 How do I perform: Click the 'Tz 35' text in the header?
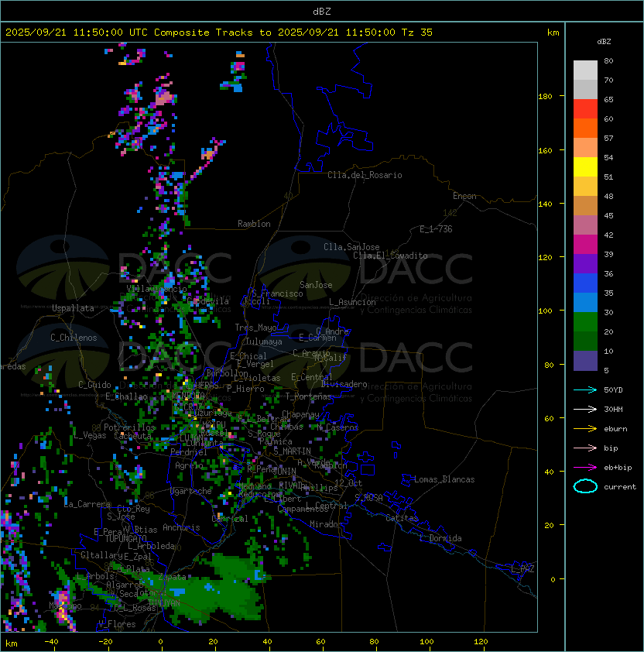(417, 32)
